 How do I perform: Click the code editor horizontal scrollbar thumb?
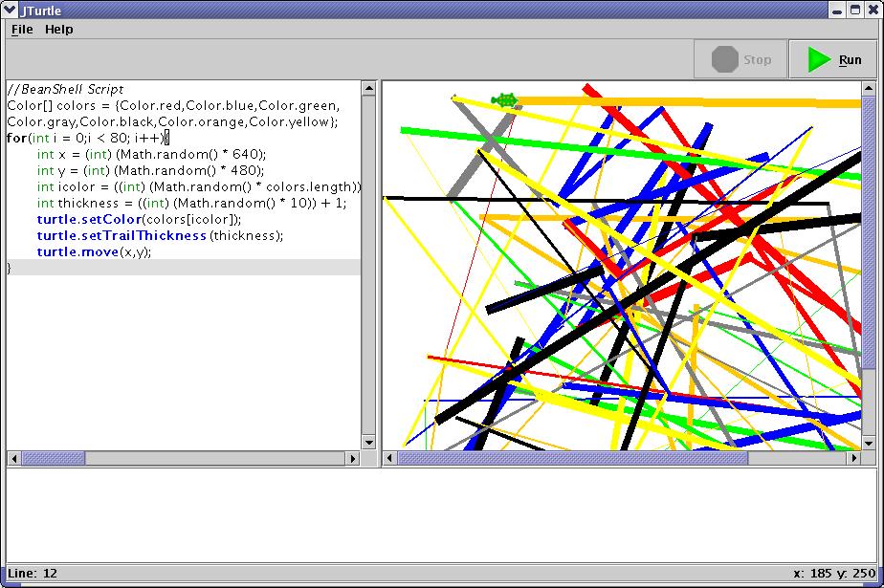point(53,459)
